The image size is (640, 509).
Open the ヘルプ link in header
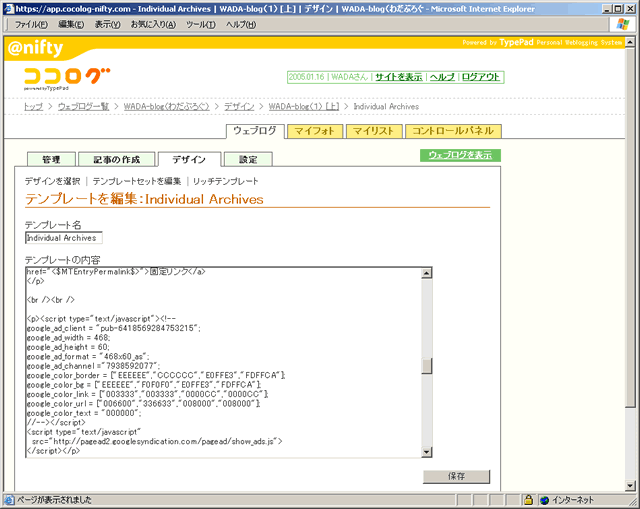pyautogui.click(x=441, y=77)
